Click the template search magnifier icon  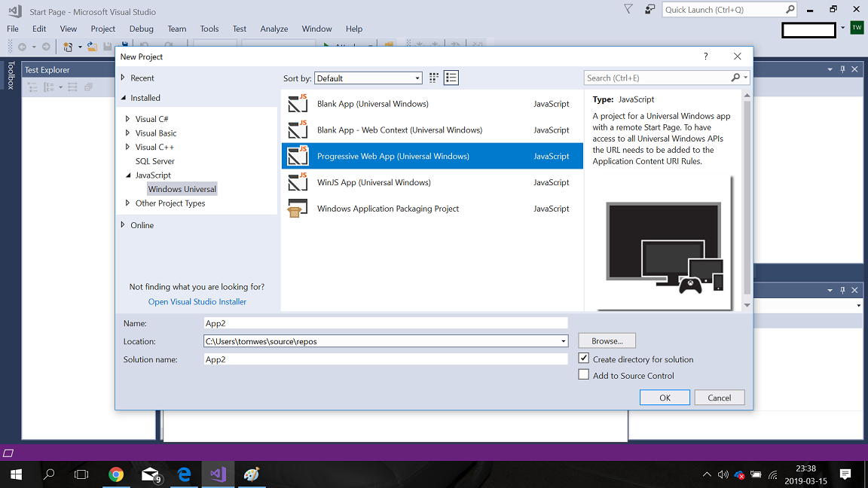tap(735, 78)
